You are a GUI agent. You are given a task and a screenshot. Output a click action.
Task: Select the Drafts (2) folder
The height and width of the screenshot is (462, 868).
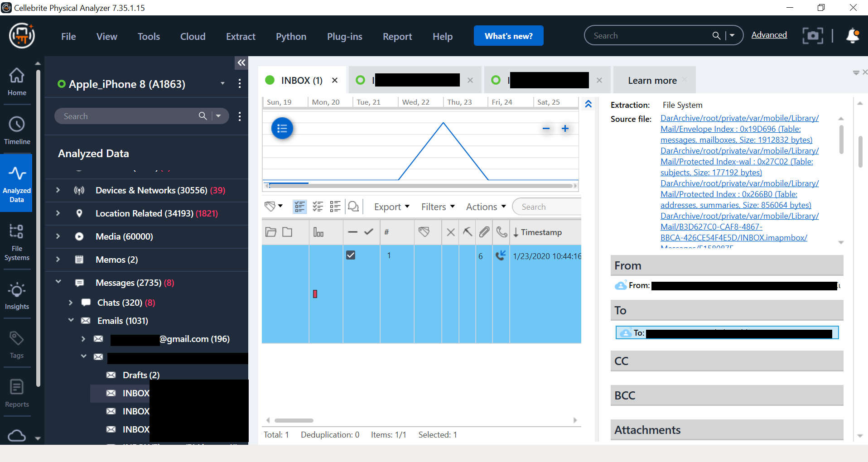[x=141, y=375]
